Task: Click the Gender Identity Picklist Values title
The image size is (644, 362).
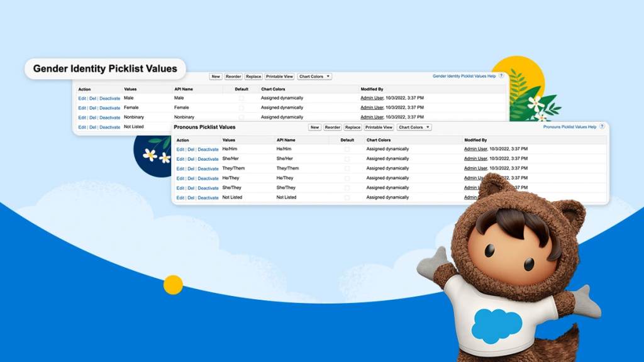Action: (105, 69)
